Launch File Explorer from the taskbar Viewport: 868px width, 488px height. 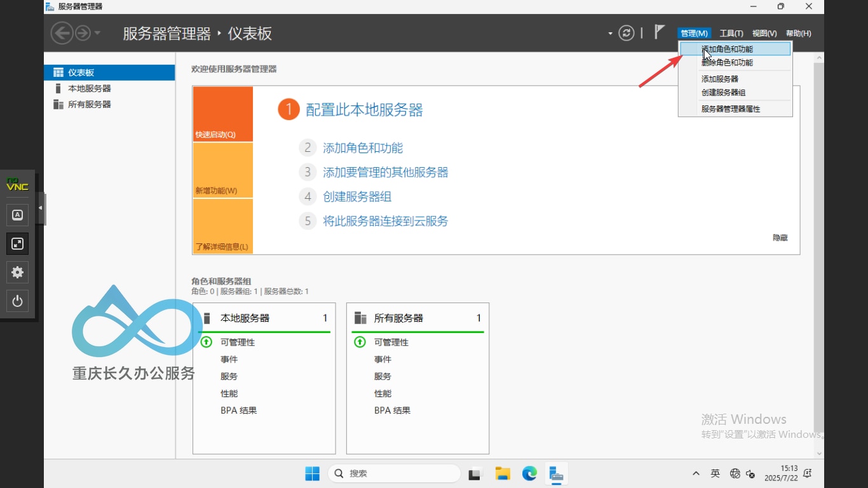click(x=503, y=473)
